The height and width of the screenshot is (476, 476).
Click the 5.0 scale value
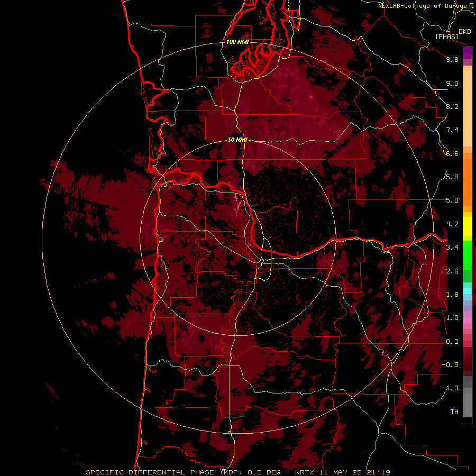(x=452, y=200)
